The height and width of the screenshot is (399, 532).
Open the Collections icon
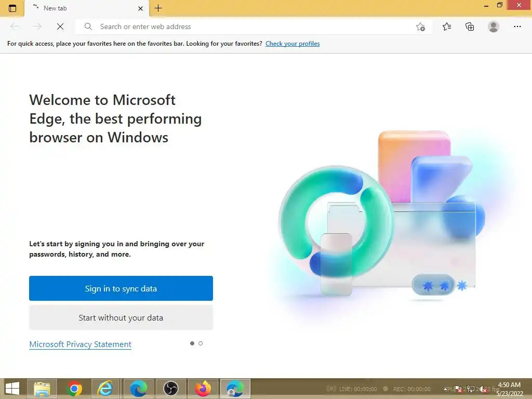tap(470, 26)
